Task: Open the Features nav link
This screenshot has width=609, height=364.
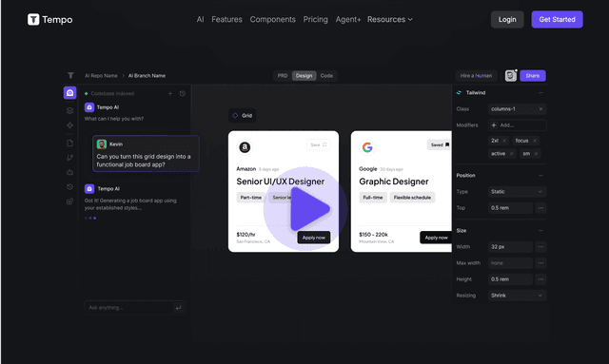Action: pyautogui.click(x=226, y=19)
